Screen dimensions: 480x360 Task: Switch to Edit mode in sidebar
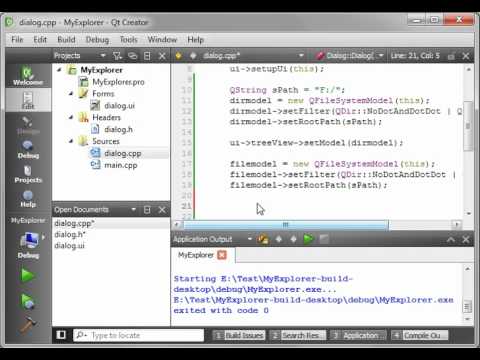(28, 100)
